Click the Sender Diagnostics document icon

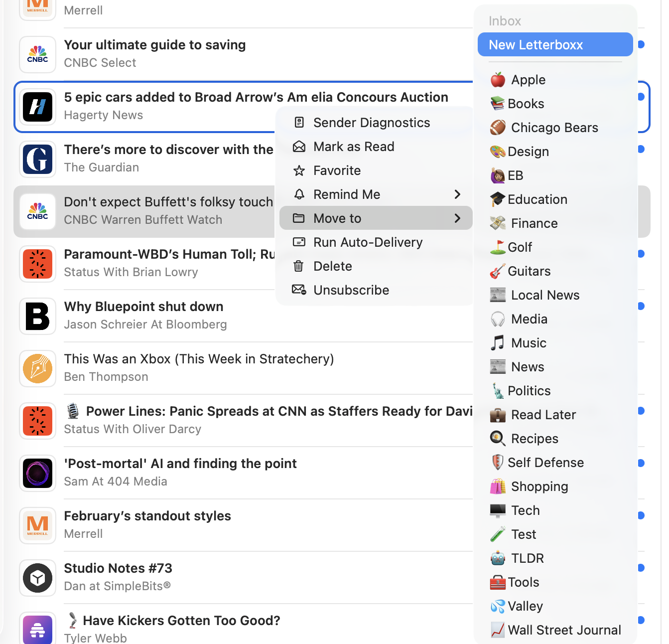click(x=299, y=122)
